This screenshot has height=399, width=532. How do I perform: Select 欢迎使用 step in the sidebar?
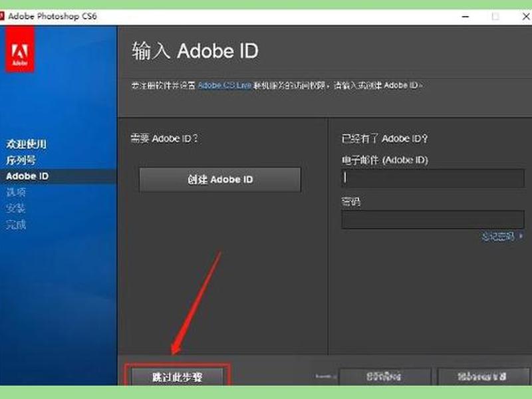[x=26, y=144]
